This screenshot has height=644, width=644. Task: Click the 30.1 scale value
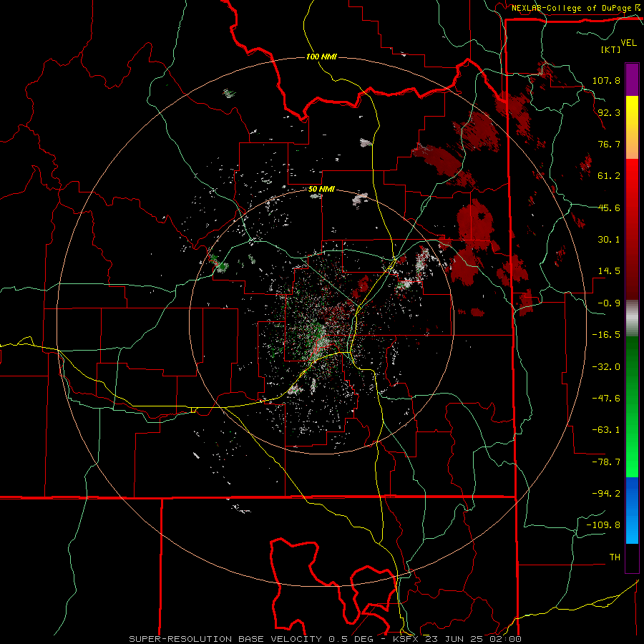coord(609,240)
